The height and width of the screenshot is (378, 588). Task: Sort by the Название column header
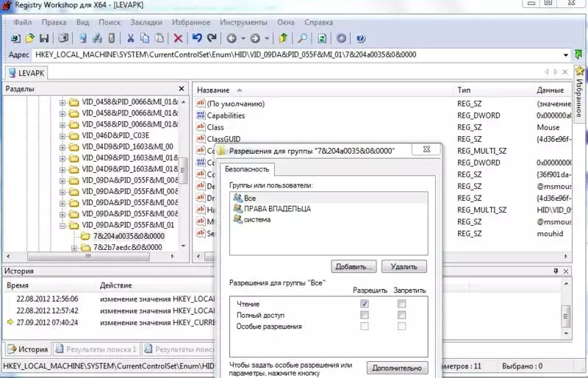323,90
